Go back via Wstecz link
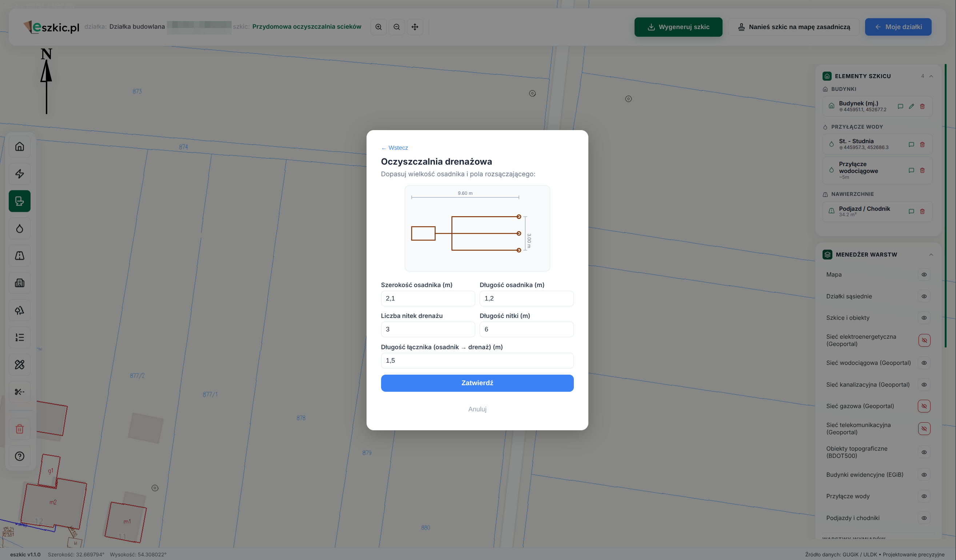956x560 pixels. 395,148
